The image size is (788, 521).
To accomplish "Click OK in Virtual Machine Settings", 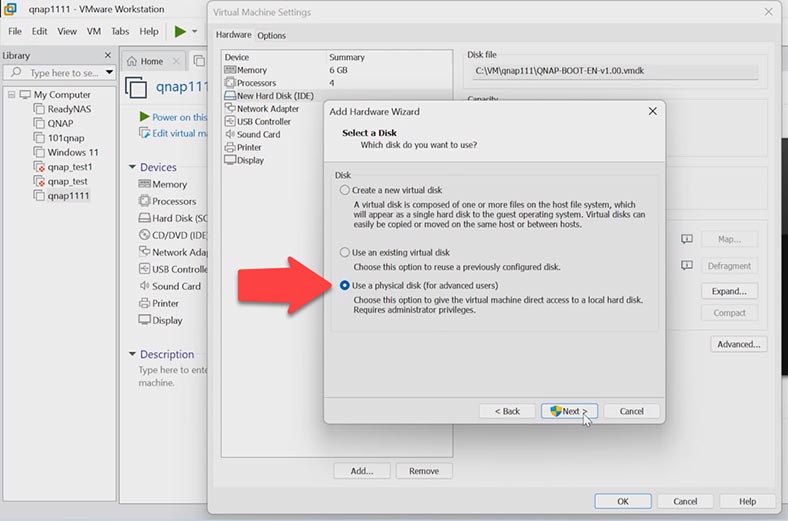I will [x=623, y=501].
